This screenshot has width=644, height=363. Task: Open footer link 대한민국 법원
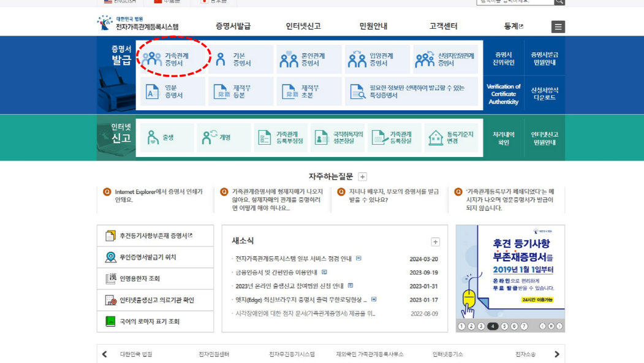136,354
